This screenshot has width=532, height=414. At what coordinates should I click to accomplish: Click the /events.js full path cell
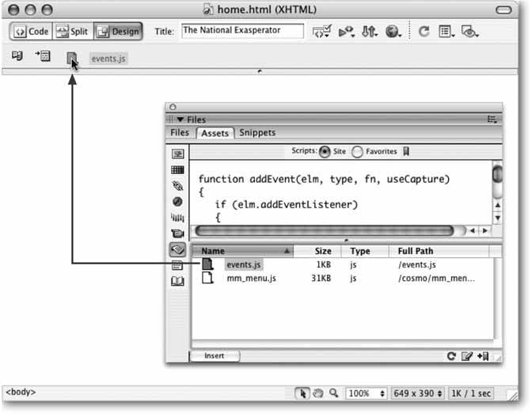[x=417, y=264]
